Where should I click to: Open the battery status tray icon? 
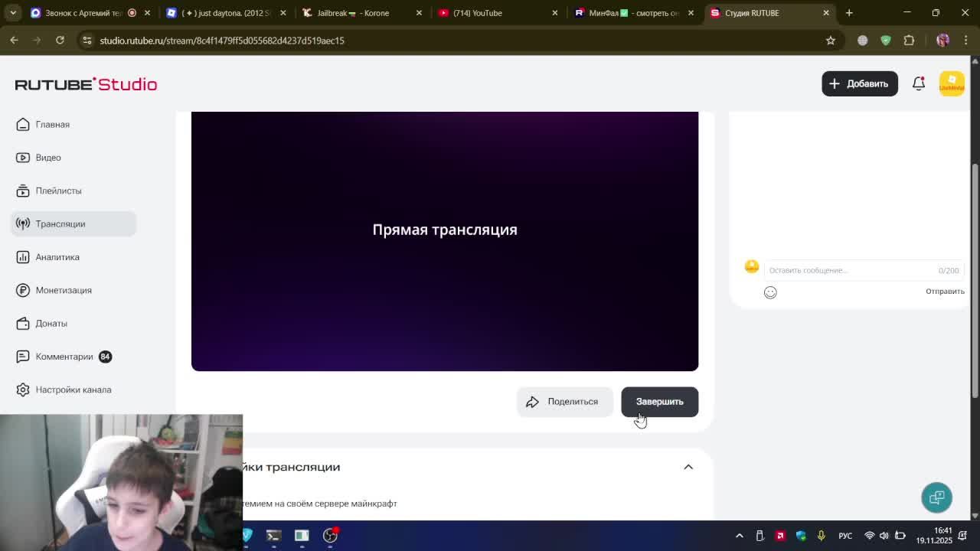click(x=900, y=536)
